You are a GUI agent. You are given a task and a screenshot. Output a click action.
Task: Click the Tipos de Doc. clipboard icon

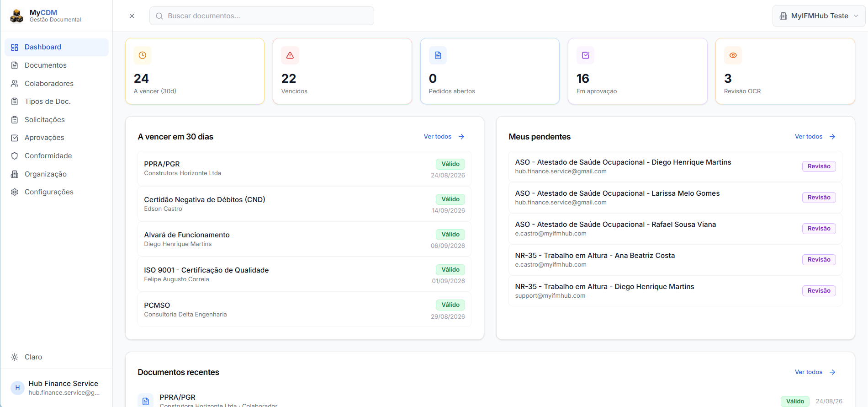tap(15, 102)
